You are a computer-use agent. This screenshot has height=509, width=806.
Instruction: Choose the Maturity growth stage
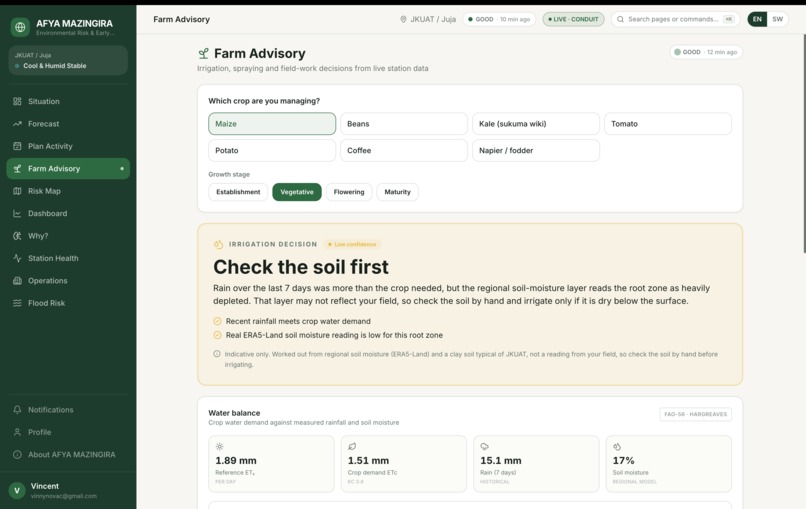(x=397, y=192)
